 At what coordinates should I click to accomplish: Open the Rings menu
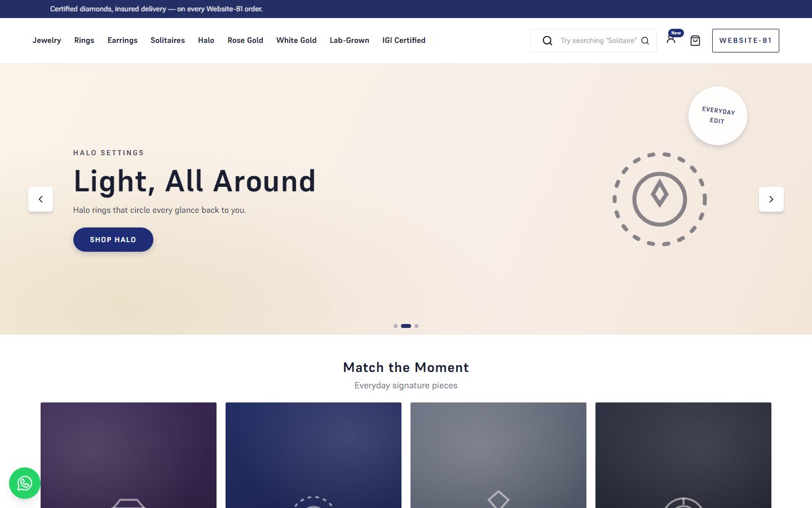84,41
